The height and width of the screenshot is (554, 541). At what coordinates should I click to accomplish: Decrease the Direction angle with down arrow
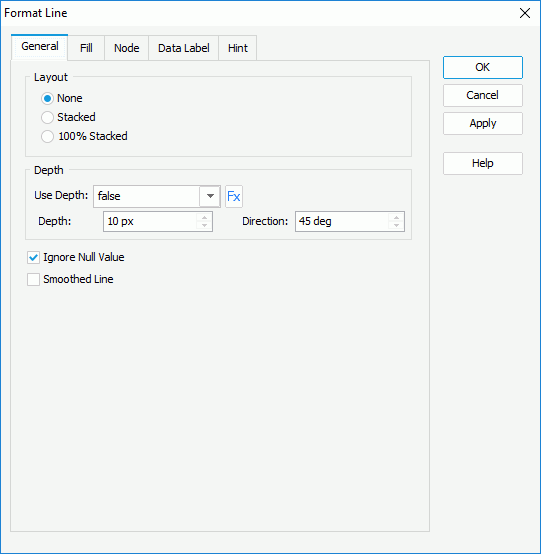click(396, 226)
